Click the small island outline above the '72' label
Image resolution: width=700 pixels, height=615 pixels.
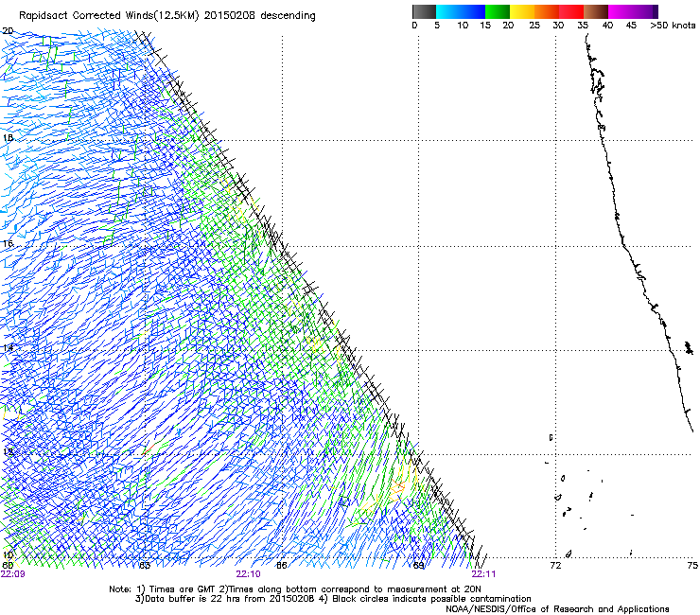click(x=568, y=554)
